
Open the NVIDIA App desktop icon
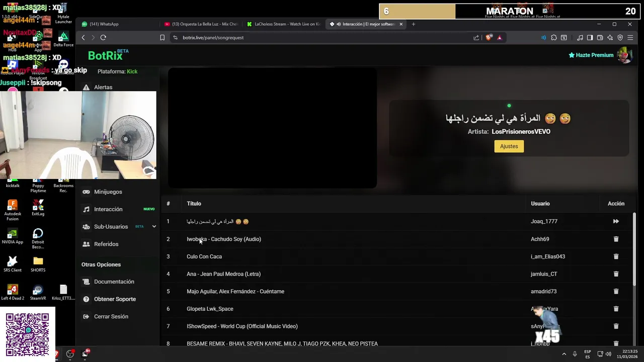[x=13, y=236]
